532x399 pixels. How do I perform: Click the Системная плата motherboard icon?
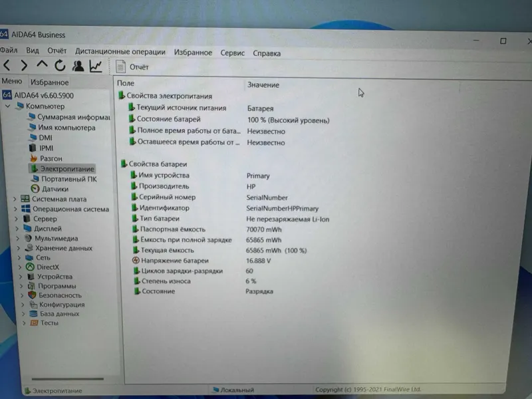coord(25,198)
